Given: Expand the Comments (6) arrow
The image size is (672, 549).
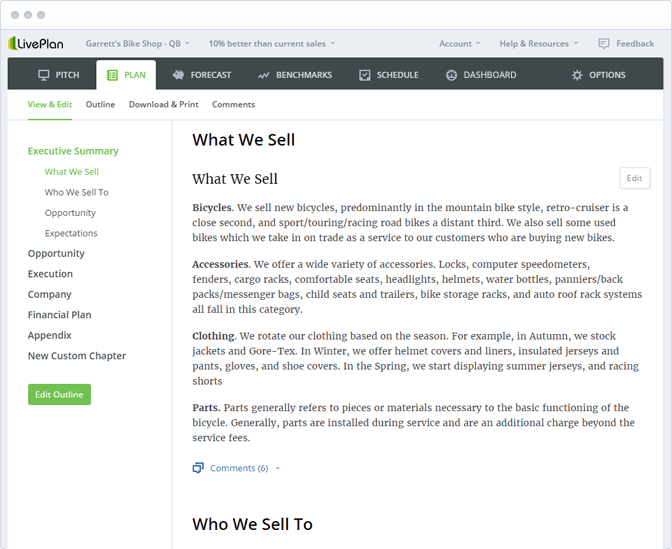Looking at the screenshot, I should click(x=277, y=468).
